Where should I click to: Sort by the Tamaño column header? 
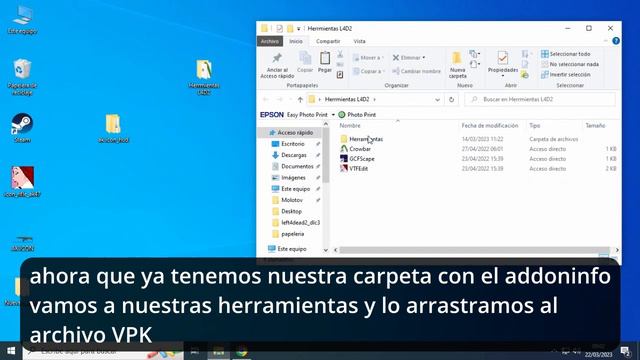[595, 126]
